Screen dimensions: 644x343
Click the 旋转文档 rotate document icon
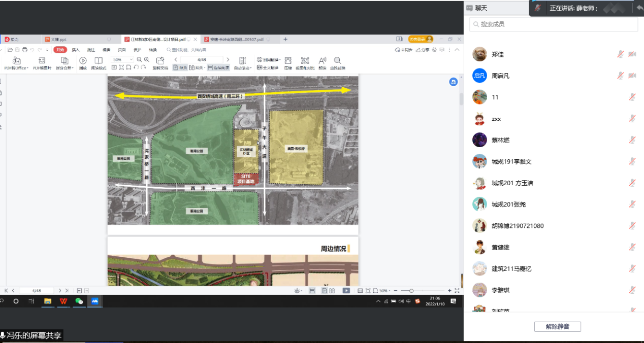(x=160, y=61)
